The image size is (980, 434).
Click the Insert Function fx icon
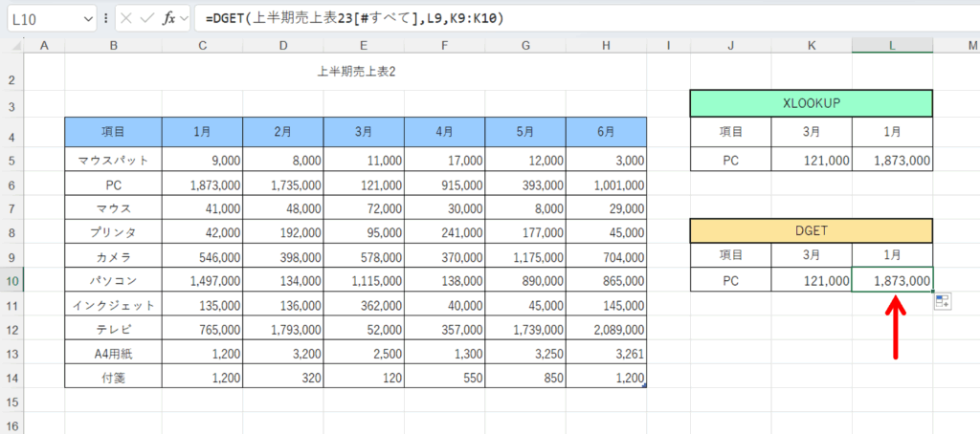[168, 18]
